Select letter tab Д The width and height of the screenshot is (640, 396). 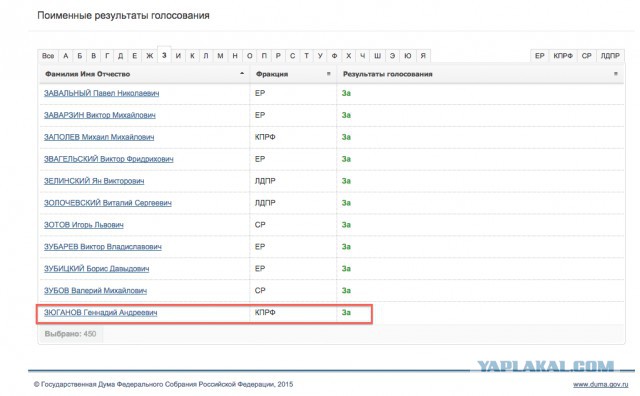[120, 56]
